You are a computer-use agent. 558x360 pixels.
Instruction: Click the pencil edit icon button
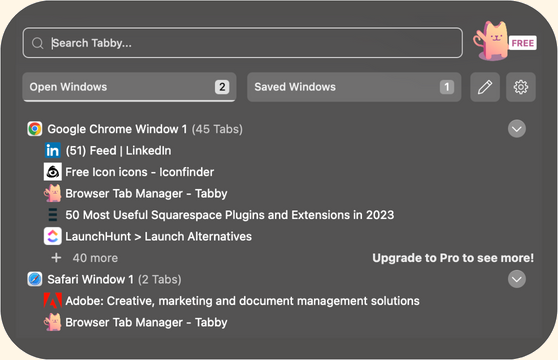pyautogui.click(x=485, y=87)
